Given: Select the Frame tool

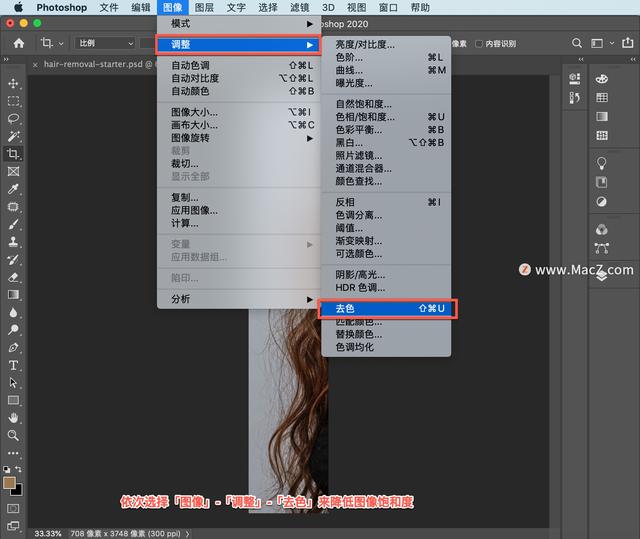Looking at the screenshot, I should click(x=13, y=171).
